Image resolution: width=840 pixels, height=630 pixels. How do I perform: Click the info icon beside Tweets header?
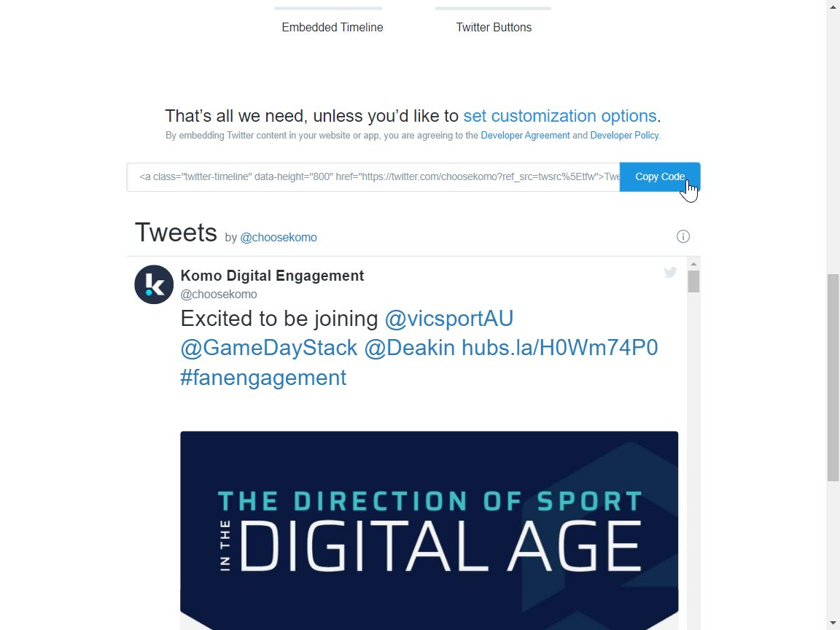[683, 236]
